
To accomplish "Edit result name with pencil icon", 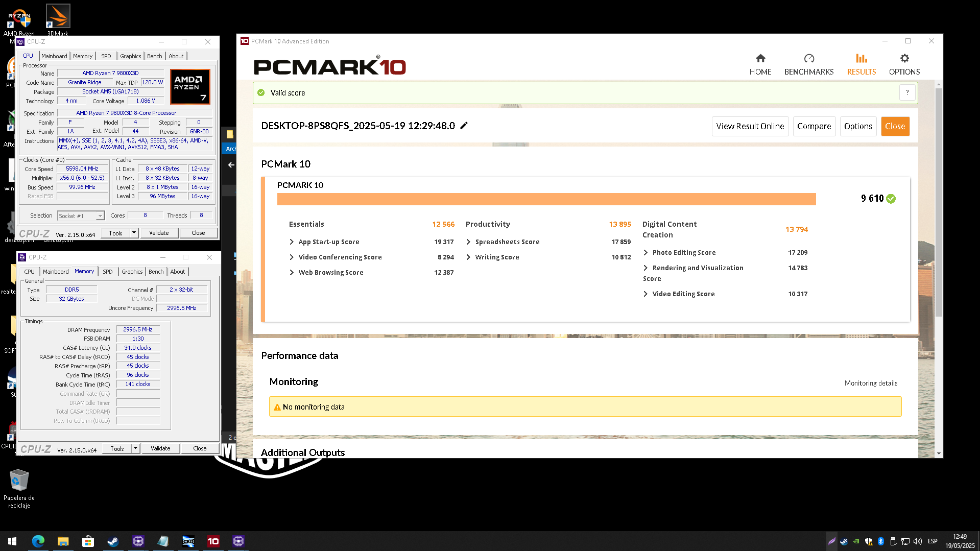I will pos(464,126).
